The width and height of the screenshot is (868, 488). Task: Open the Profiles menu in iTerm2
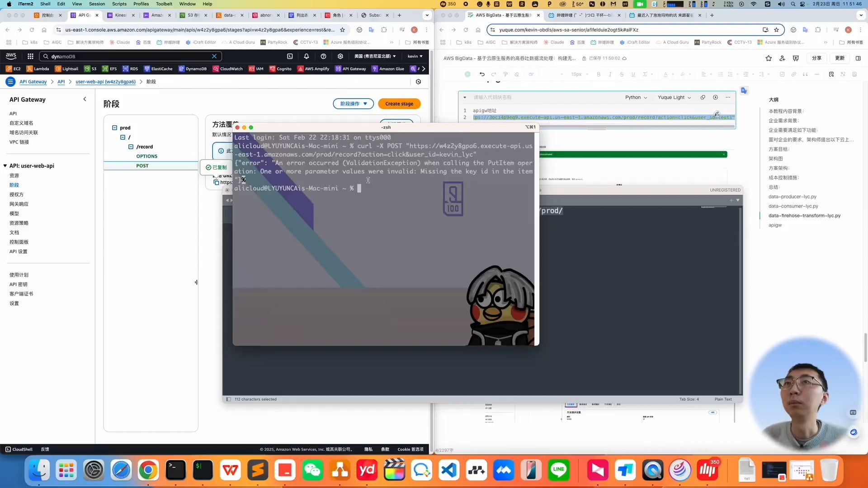point(141,4)
